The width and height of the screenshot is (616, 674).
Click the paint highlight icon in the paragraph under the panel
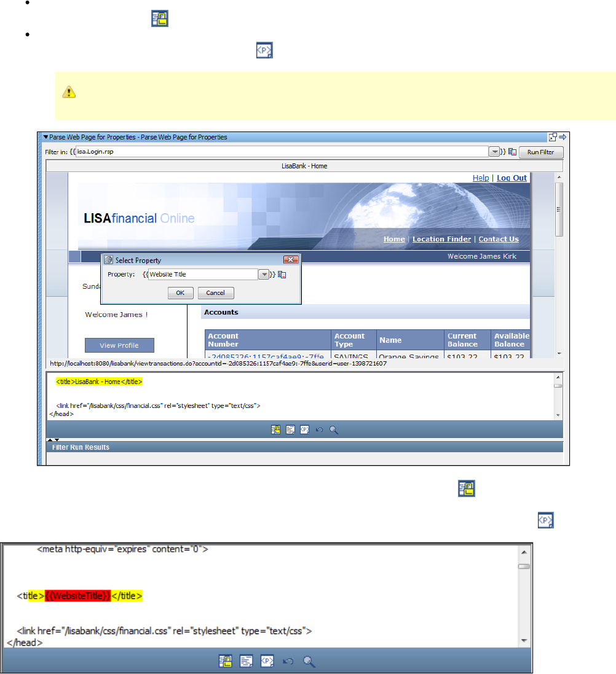[466, 488]
